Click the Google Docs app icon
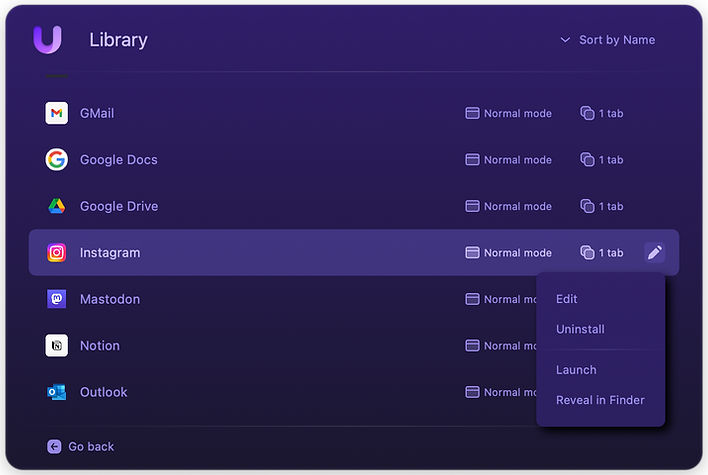This screenshot has height=475, width=708. point(56,159)
